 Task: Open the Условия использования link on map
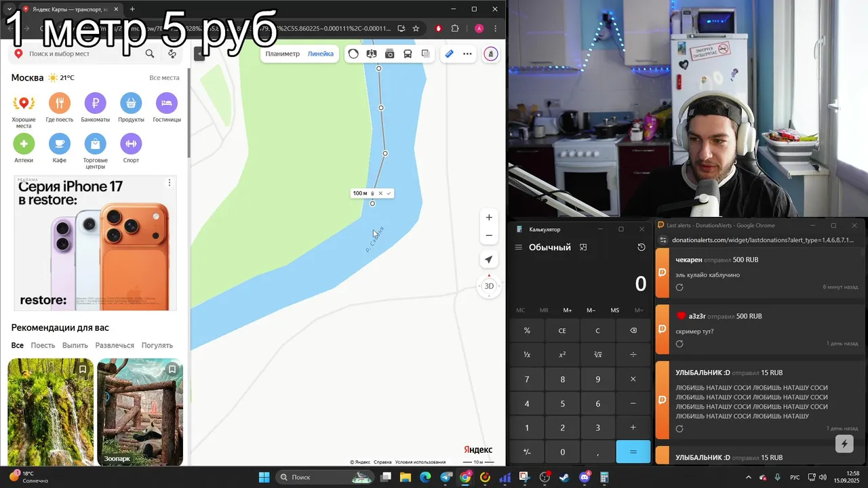[420, 462]
